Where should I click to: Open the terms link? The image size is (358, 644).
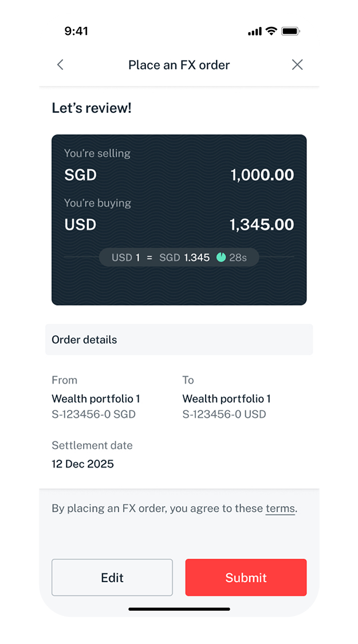(x=280, y=508)
